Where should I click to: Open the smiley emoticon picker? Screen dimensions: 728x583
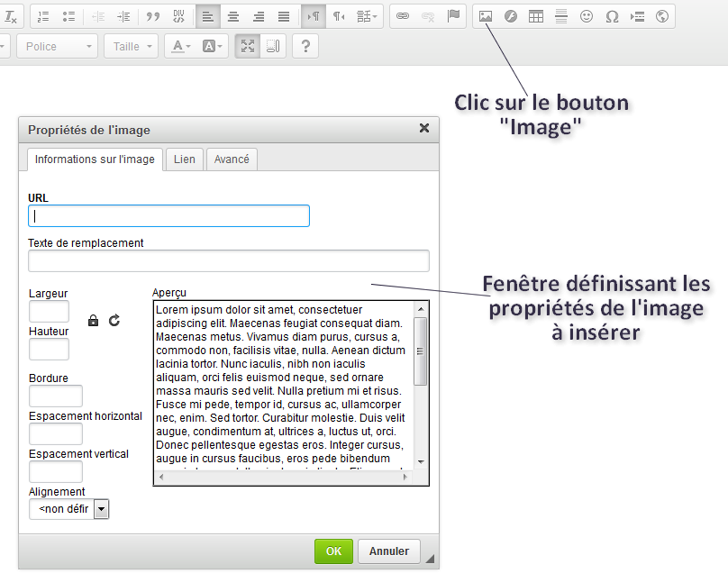coord(587,16)
